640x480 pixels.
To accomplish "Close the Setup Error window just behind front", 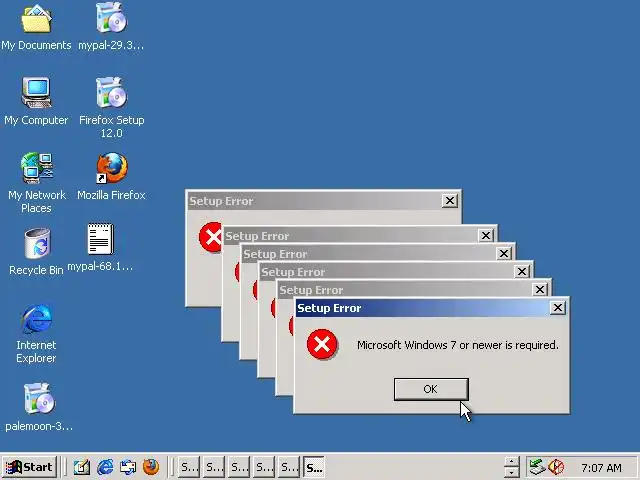I will 540,289.
